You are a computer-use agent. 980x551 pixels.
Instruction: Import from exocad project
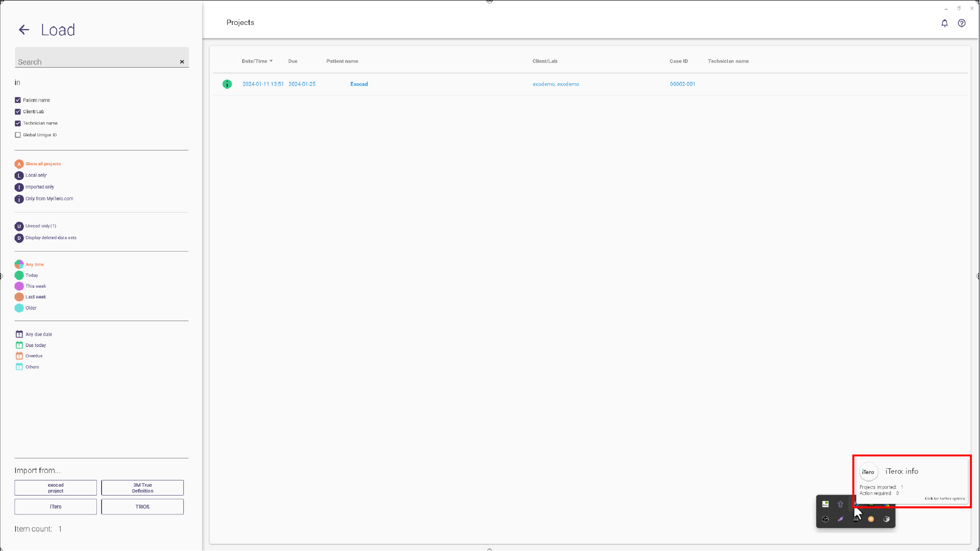pos(55,488)
